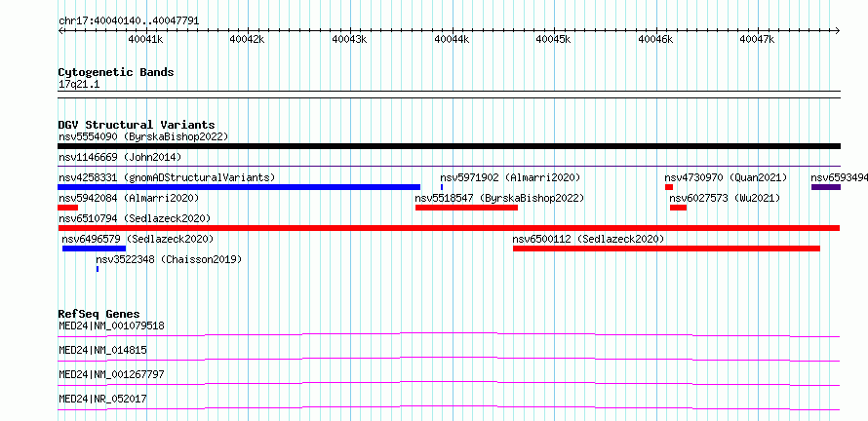This screenshot has height=421, width=868.
Task: Open the truncated nsv6593494 label
Action: click(839, 177)
